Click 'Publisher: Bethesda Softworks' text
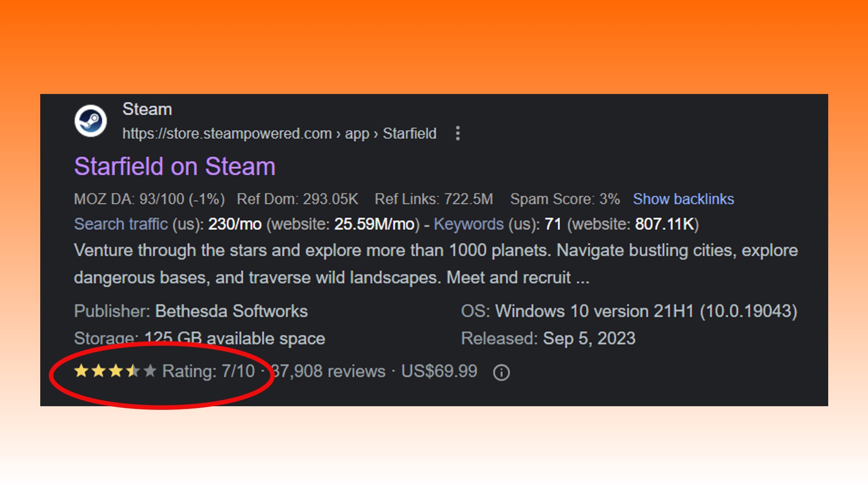The height and width of the screenshot is (488, 868). pos(191,311)
